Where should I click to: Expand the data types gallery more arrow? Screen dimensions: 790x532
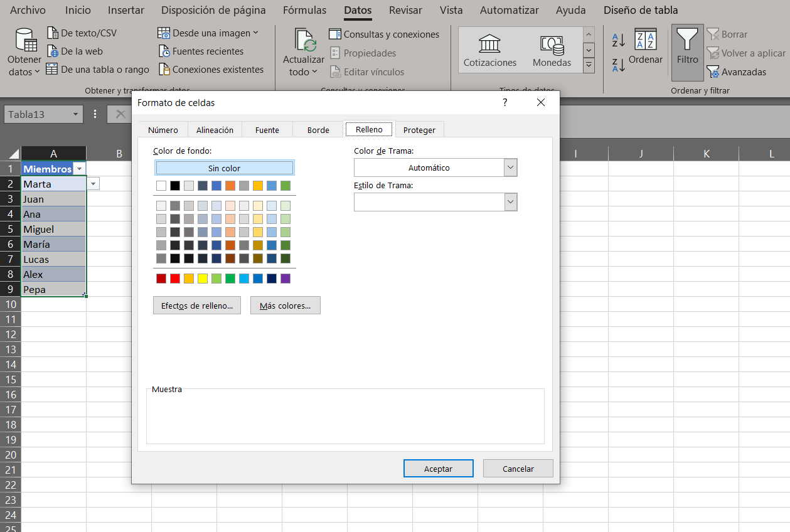coord(589,65)
